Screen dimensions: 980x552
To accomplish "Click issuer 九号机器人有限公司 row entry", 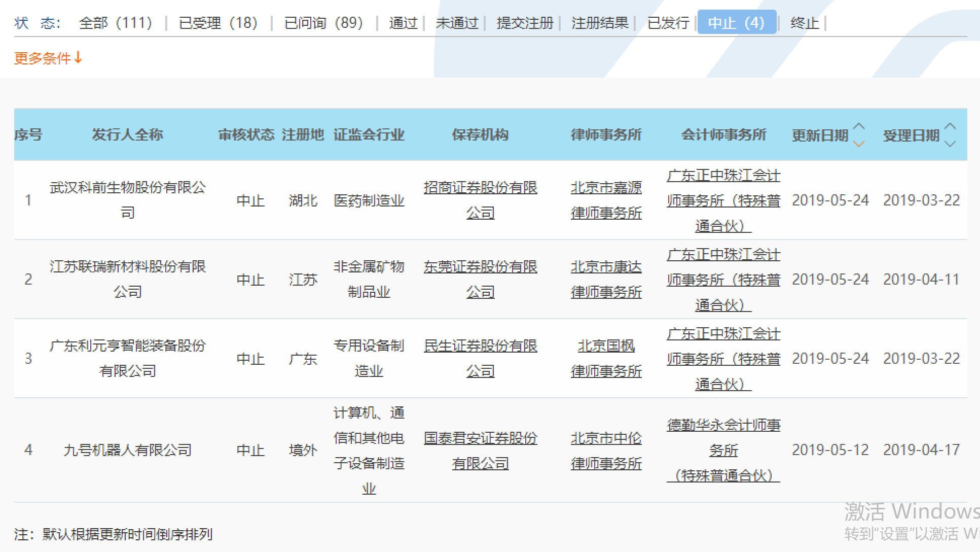I will click(127, 450).
